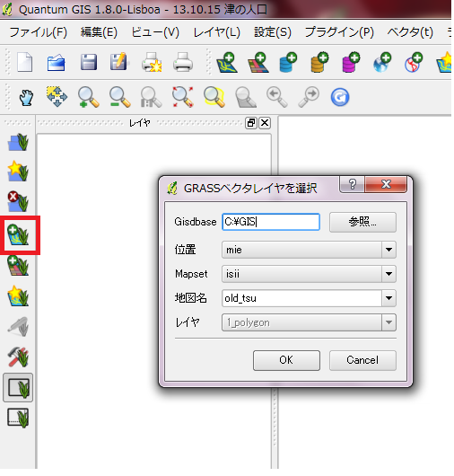Open the ベクタ(t) menu
Viewport: 454px width, 476px height.
pyautogui.click(x=410, y=31)
